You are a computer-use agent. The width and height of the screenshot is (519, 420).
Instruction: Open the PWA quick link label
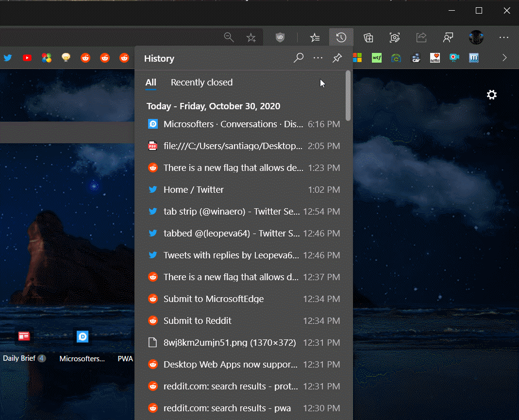click(x=125, y=359)
